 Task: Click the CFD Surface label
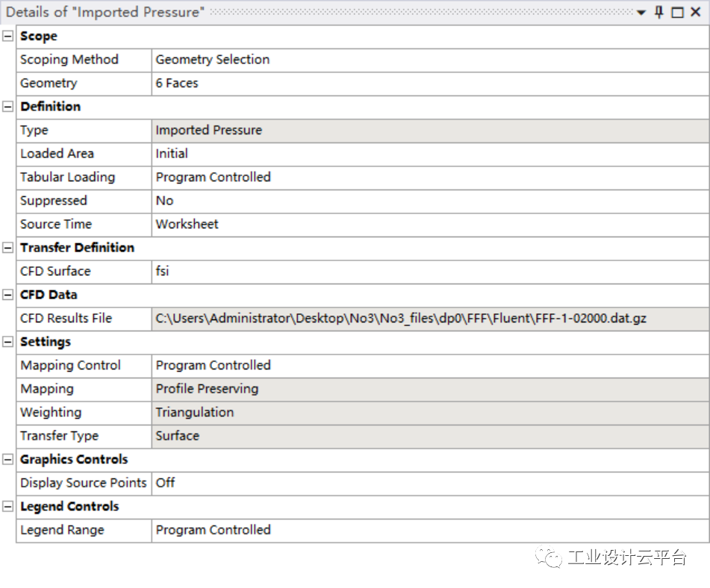(56, 272)
